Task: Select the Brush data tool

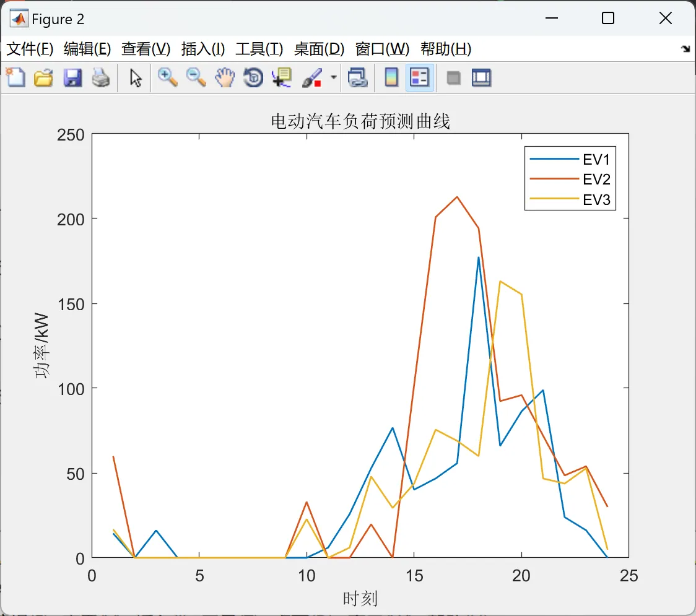Action: coord(312,78)
